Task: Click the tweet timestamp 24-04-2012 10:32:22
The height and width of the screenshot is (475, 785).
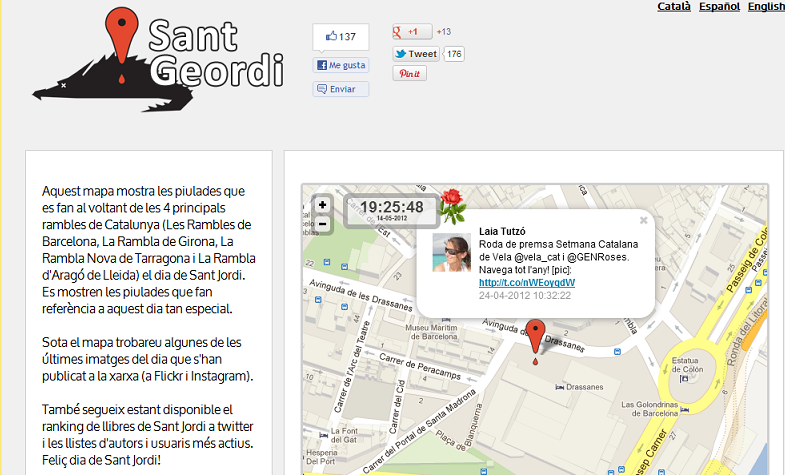Action: click(525, 295)
